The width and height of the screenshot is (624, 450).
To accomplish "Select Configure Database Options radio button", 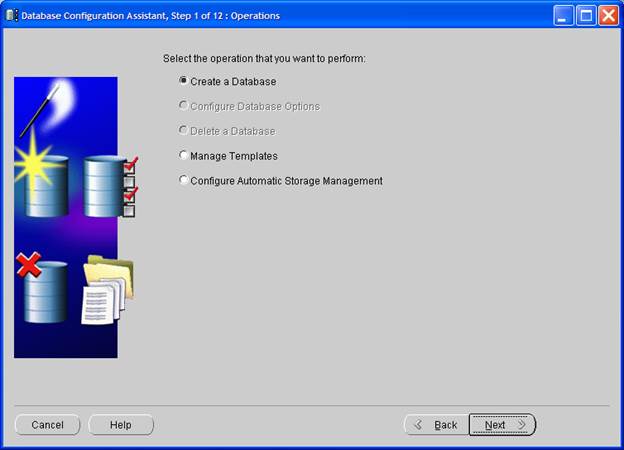I will 183,105.
